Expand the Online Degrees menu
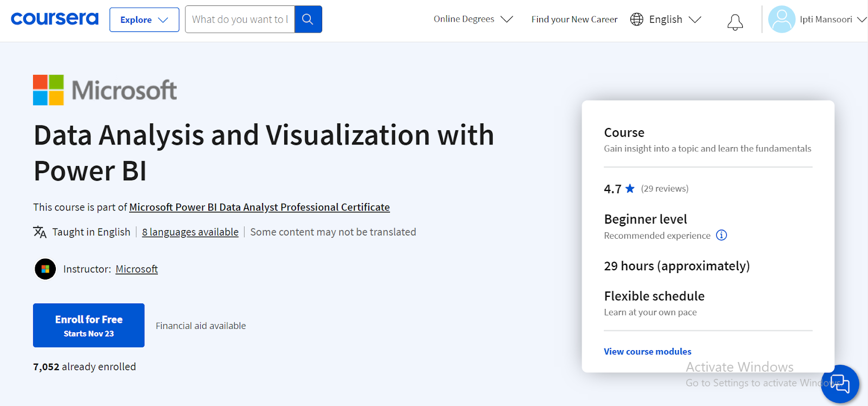Screen dimensions: 868x406 click(473, 20)
